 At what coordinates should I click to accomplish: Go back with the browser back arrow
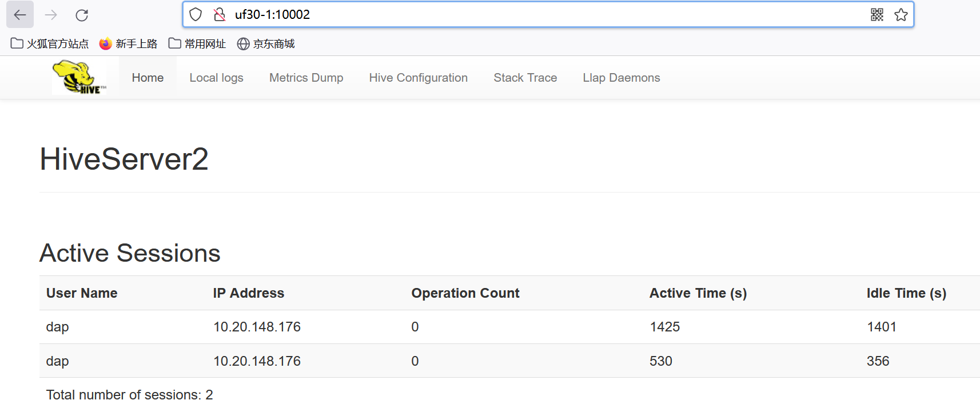pyautogui.click(x=20, y=15)
